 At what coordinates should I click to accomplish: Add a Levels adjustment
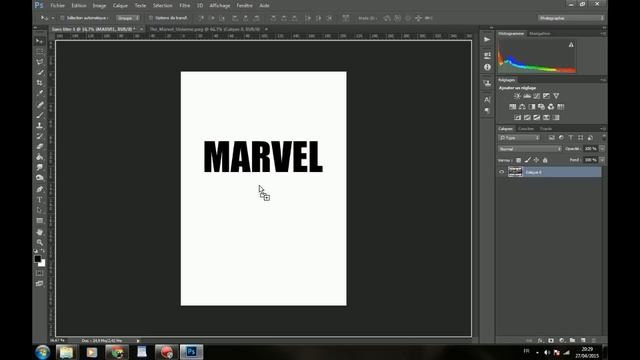click(x=527, y=96)
